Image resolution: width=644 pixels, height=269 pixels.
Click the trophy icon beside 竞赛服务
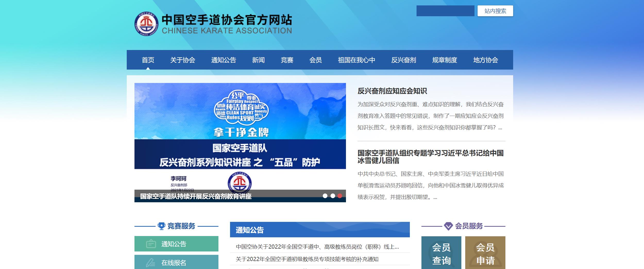click(161, 226)
